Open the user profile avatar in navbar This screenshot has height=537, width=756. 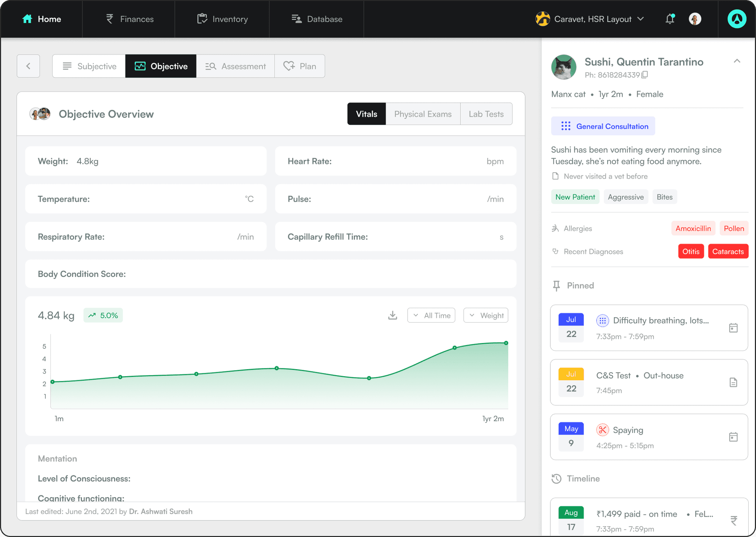(695, 19)
